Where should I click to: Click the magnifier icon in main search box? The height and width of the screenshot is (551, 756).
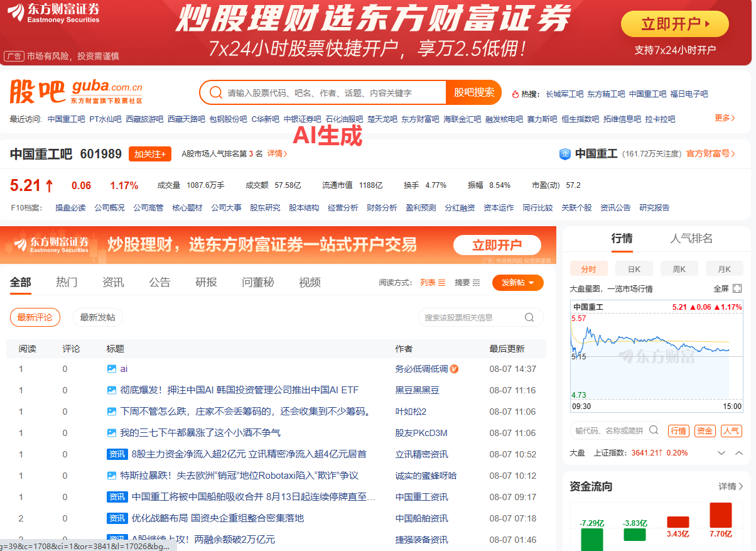[215, 92]
